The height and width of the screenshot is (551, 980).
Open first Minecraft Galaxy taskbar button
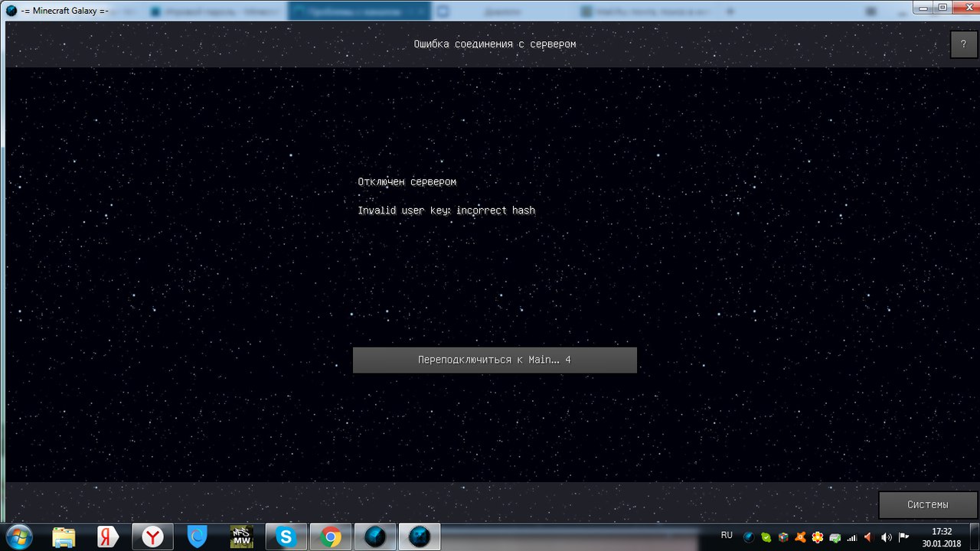tap(375, 537)
